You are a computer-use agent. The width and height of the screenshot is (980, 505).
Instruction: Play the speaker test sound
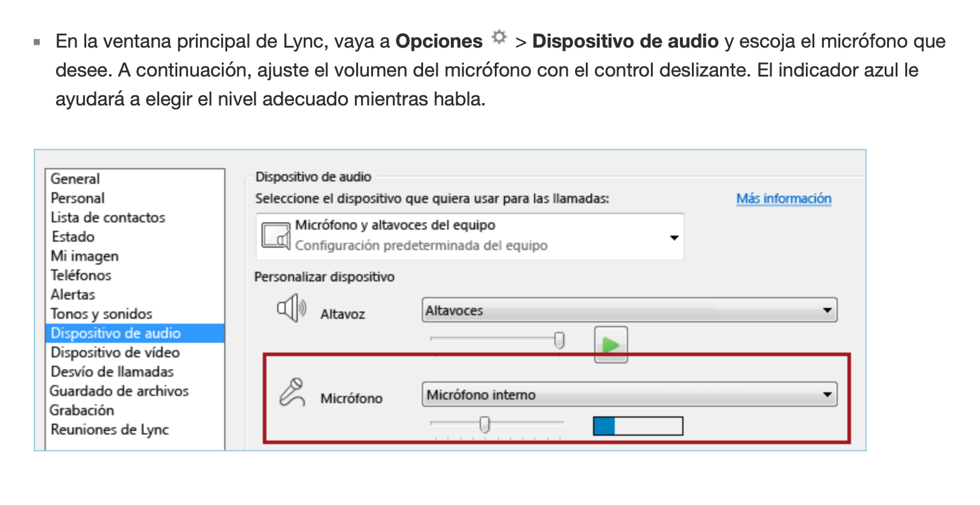(x=611, y=345)
